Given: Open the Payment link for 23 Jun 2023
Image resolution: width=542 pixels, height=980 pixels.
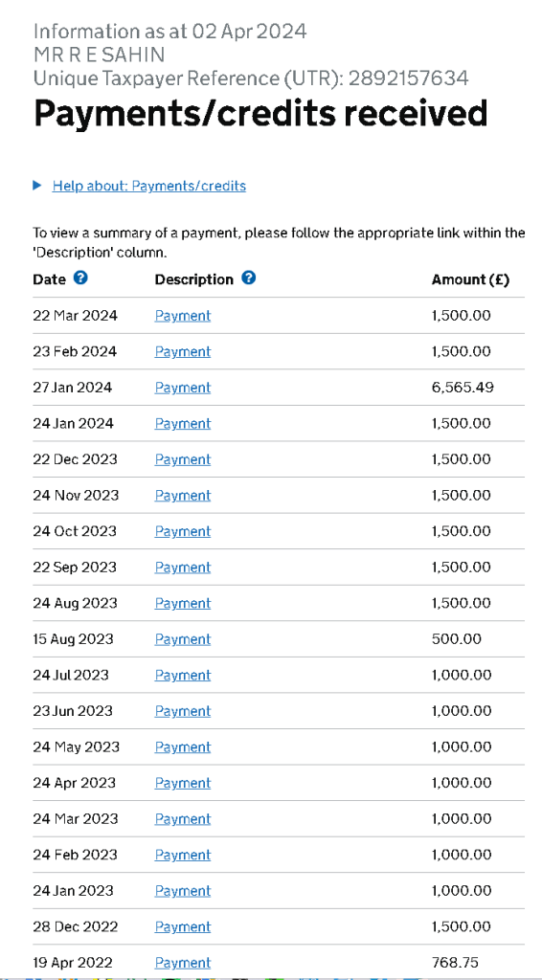Looking at the screenshot, I should pyautogui.click(x=183, y=711).
